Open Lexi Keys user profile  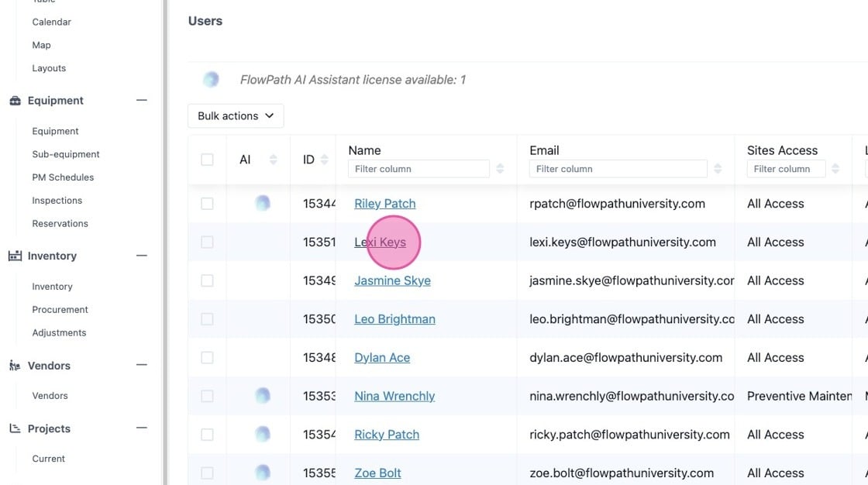point(380,242)
